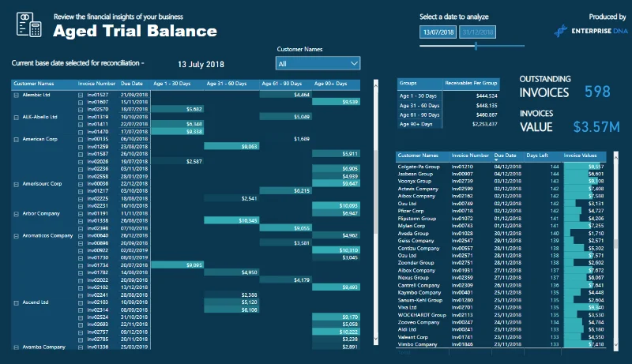Open the Customer Names dropdown showing All
Image resolution: width=632 pixels, height=364 pixels.
318,64
